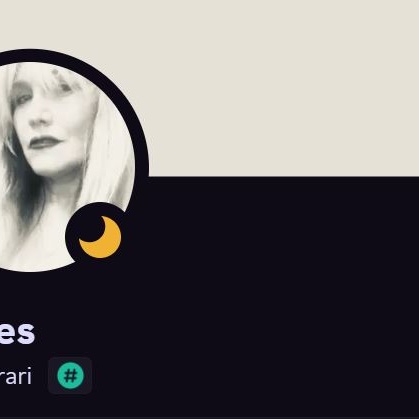This screenshot has width=419, height=419.
Task: Click the hash symbol inside the teal circle
Action: click(x=70, y=376)
